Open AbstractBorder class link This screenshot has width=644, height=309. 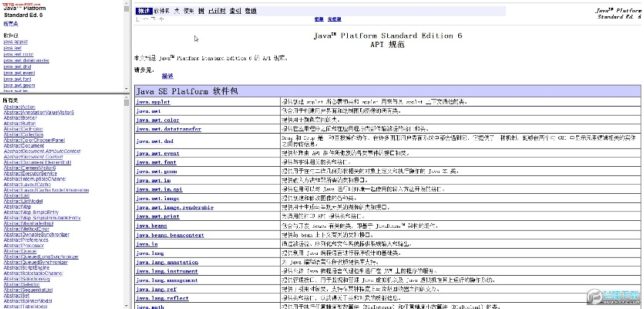pos(20,118)
